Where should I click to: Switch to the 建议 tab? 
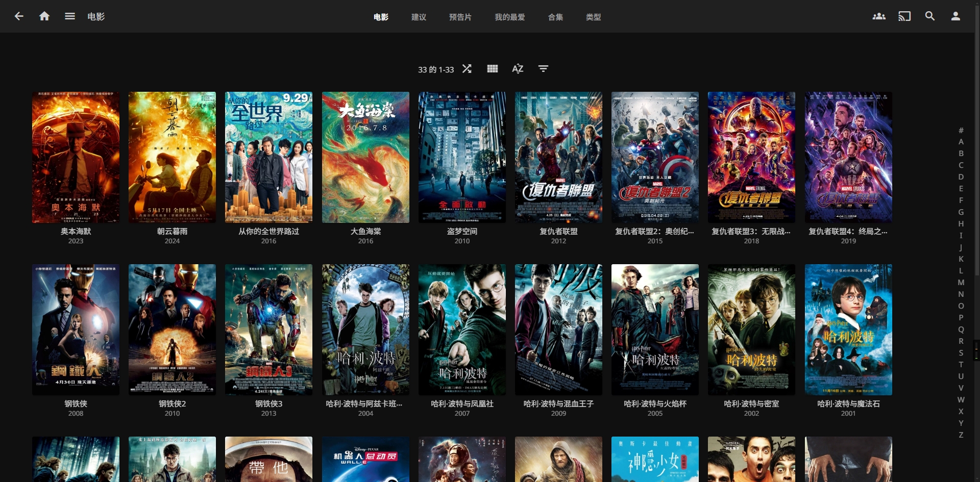[x=419, y=17]
